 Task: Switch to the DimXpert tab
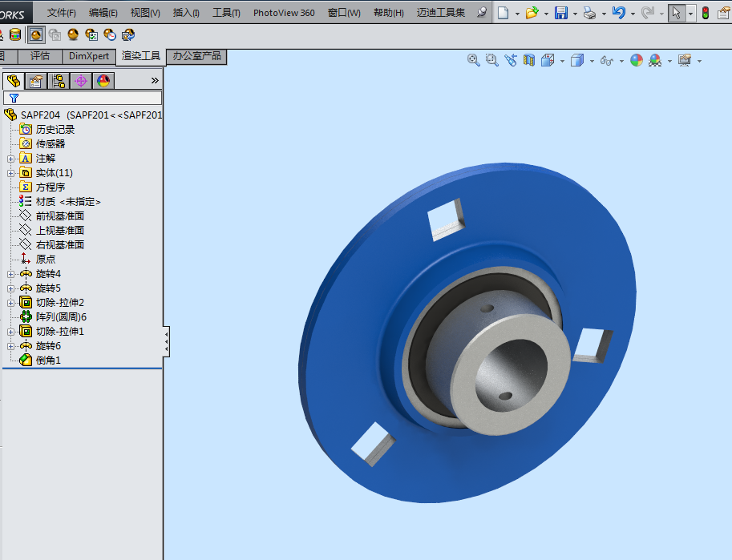pos(89,56)
